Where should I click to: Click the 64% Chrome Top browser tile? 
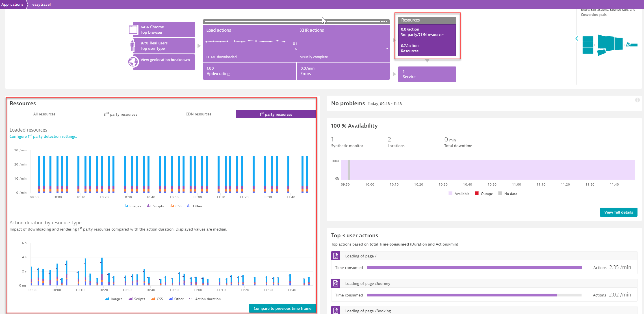(x=164, y=29)
